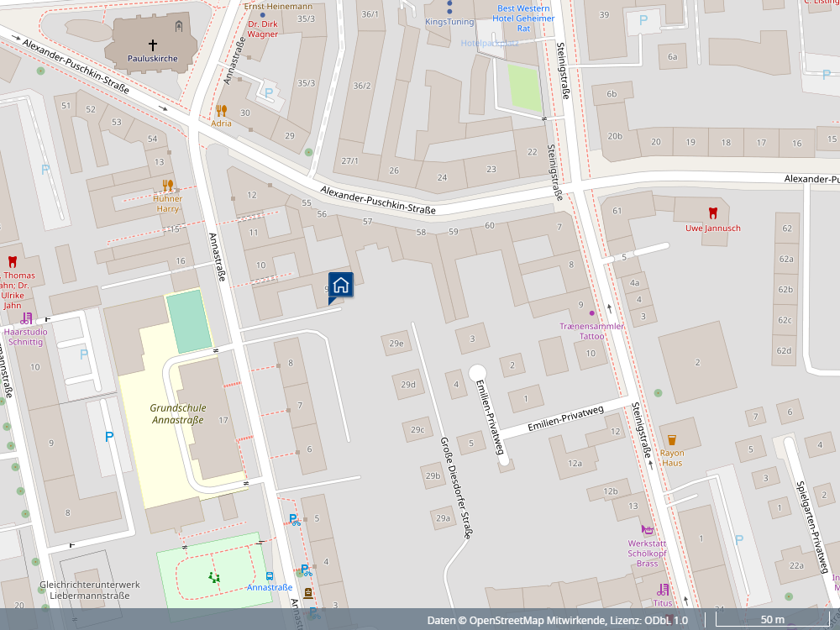Click the Dr. Dirk Wagner doctor marker
This screenshot has height=630, width=840.
pos(262,15)
